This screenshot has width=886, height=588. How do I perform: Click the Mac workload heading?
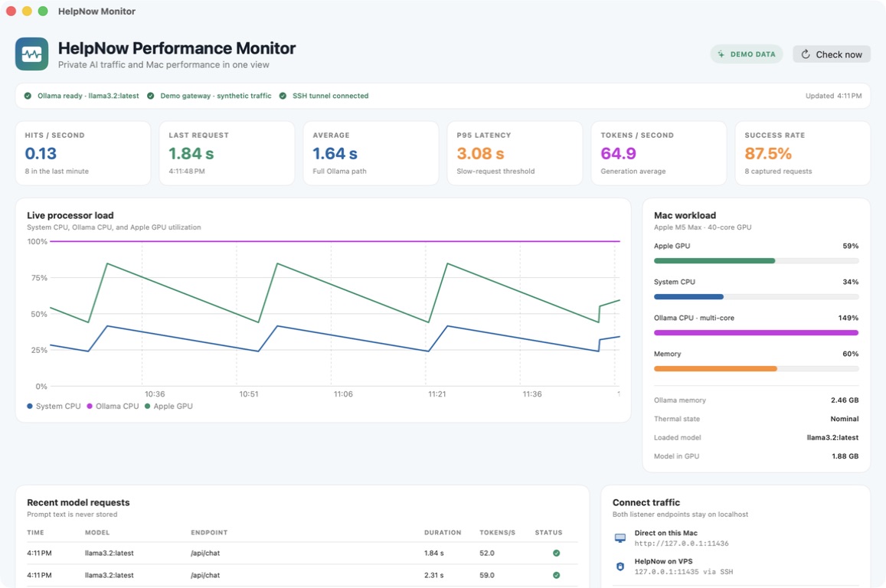click(685, 215)
